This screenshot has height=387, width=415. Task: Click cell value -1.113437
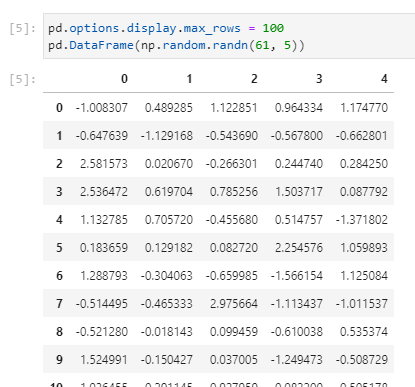coord(297,304)
